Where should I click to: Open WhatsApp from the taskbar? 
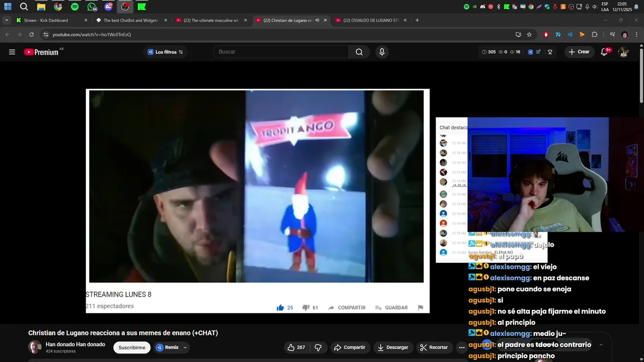click(x=92, y=7)
